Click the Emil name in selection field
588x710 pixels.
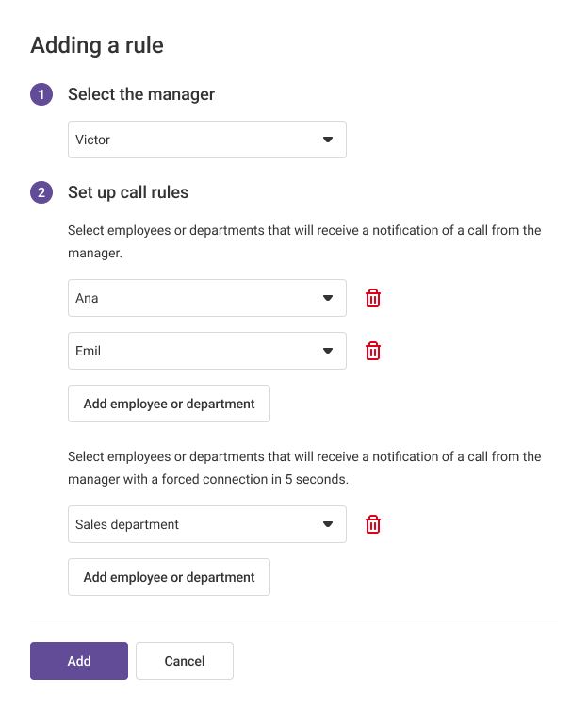tap(88, 351)
